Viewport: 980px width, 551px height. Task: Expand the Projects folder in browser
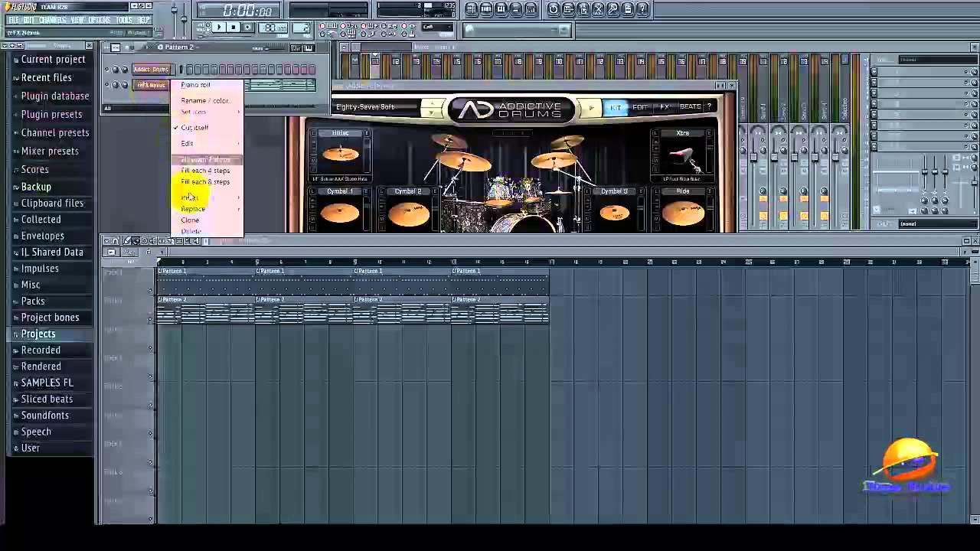[x=38, y=334]
